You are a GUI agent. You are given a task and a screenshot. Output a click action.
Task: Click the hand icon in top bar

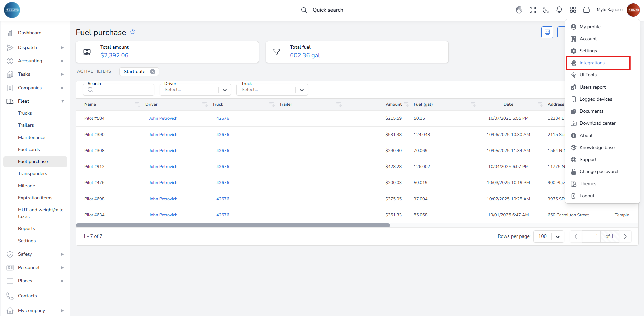pos(519,10)
